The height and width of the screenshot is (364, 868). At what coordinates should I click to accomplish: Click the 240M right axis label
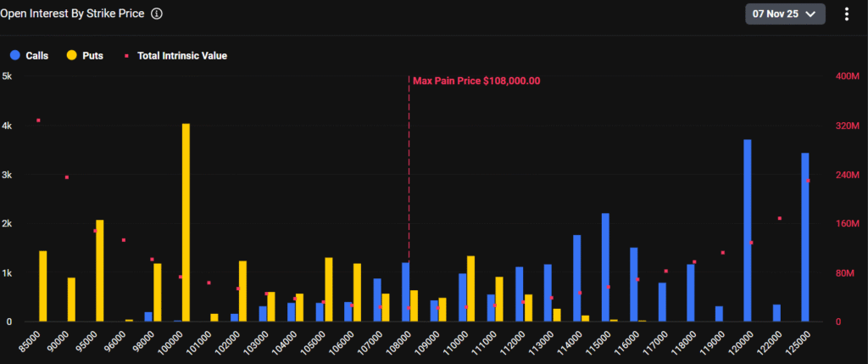(x=847, y=175)
